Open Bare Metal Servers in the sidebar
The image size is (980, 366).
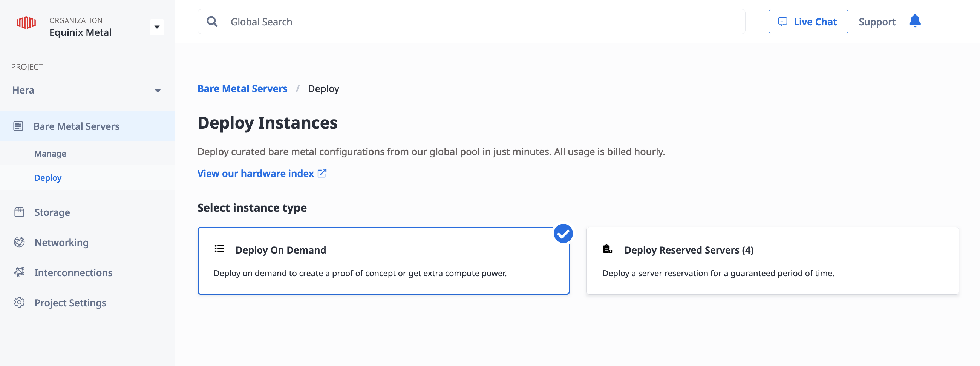[x=87, y=126]
